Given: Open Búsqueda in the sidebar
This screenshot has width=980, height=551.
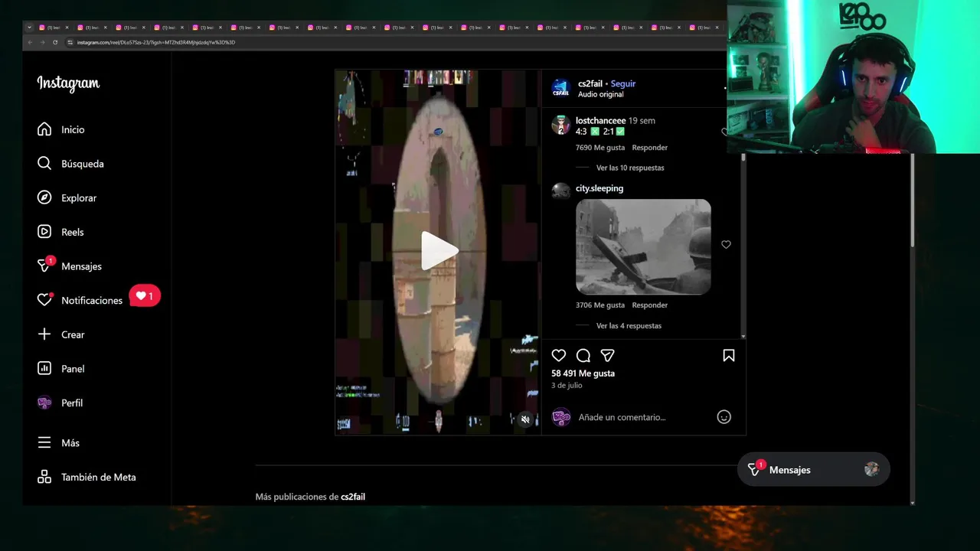Looking at the screenshot, I should click(70, 164).
